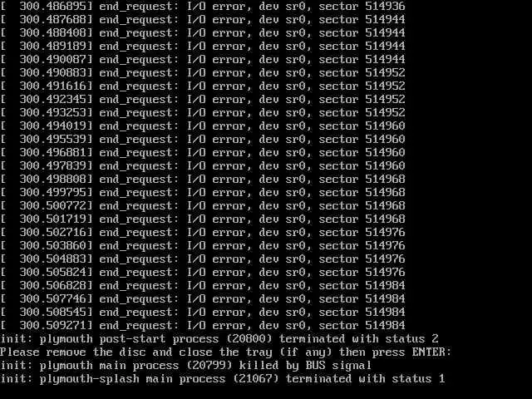Select the log line timestamped 300.509271
Image resolution: width=532 pixels, height=399 pixels.
click(x=203, y=325)
